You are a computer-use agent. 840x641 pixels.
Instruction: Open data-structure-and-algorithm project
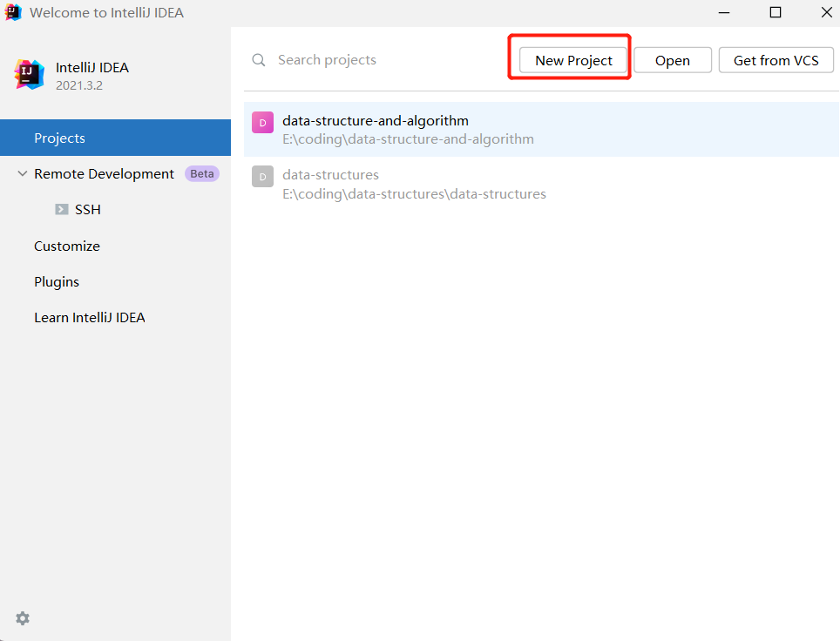pos(541,129)
